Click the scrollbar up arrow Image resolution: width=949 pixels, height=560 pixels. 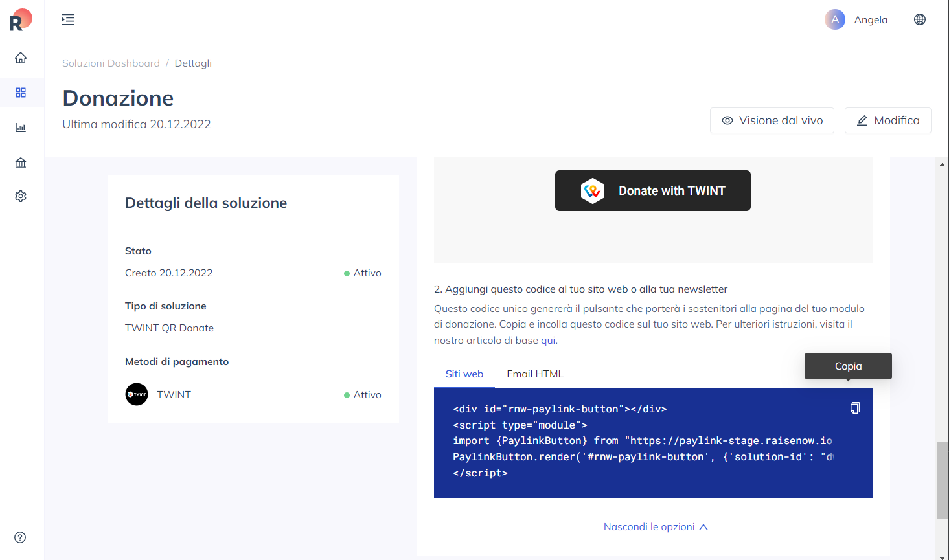[942, 164]
